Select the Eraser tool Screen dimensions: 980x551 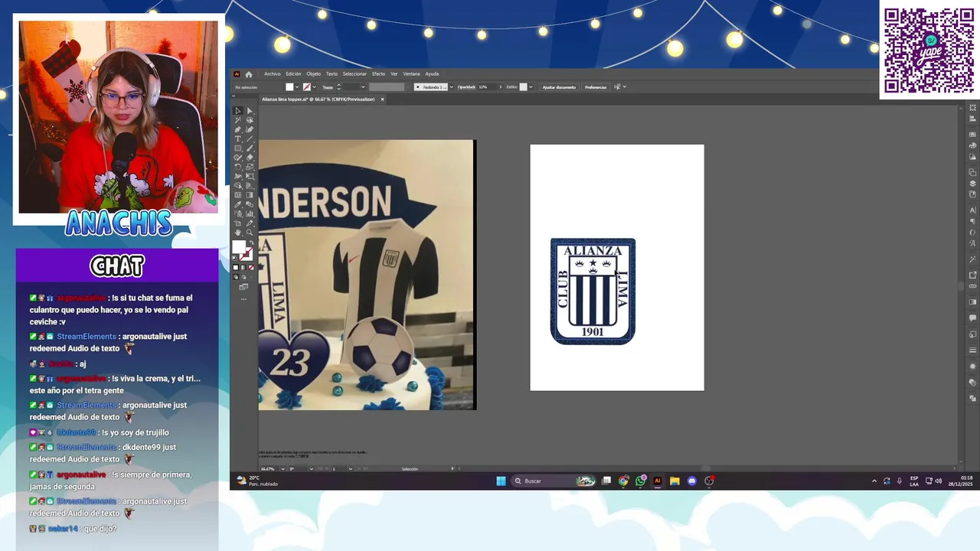coord(250,157)
